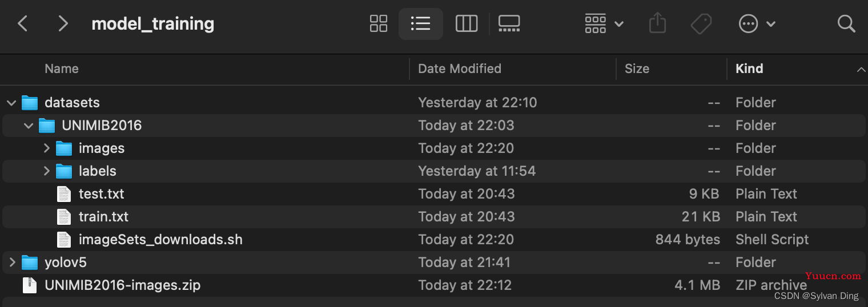
Task: Collapse the datasets folder
Action: 11,103
